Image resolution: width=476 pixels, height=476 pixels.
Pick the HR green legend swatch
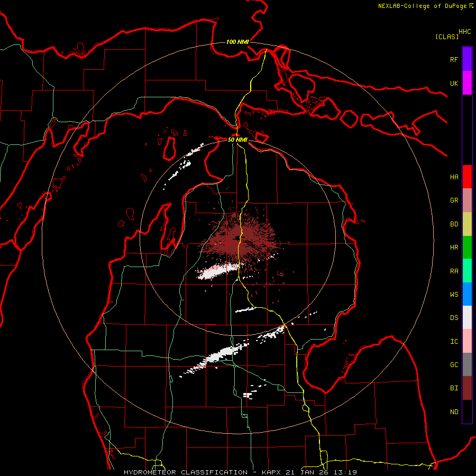tap(467, 247)
